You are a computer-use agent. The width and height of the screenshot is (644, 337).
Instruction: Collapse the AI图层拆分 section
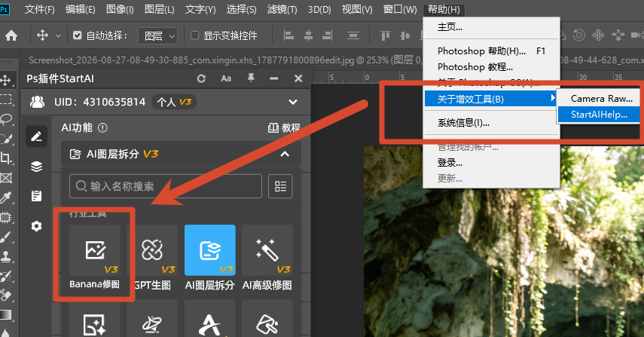pyautogui.click(x=285, y=154)
